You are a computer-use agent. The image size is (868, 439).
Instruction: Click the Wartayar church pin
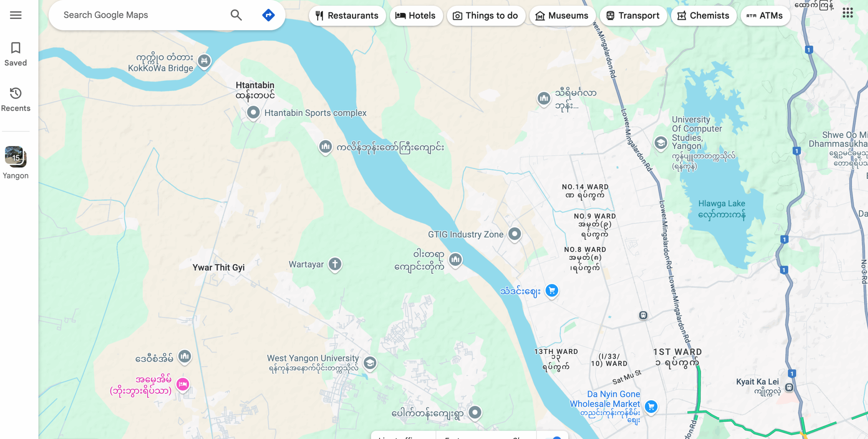click(x=335, y=264)
